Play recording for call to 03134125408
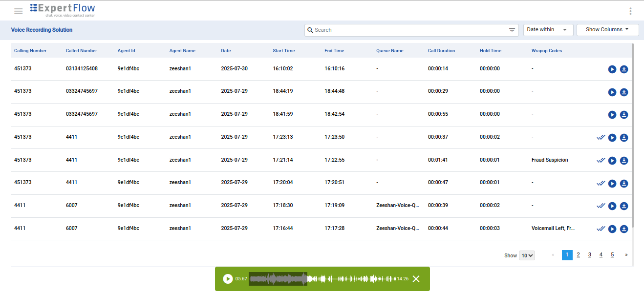This screenshot has width=644, height=294. [612, 69]
